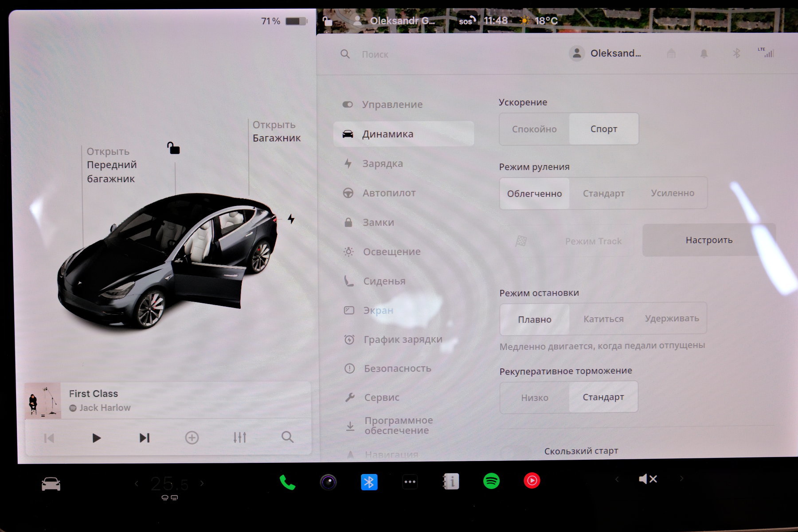Tap the car controls icon

tap(51, 484)
